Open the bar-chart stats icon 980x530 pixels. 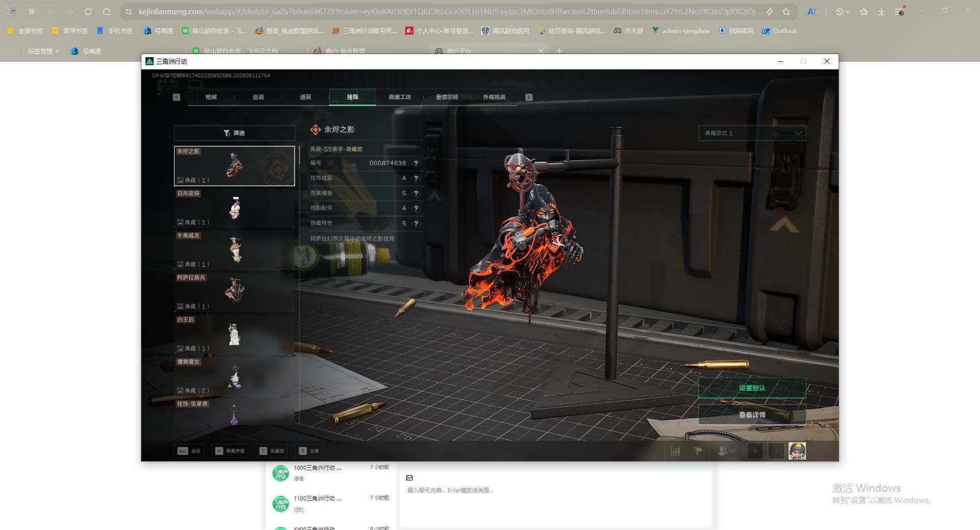click(675, 451)
